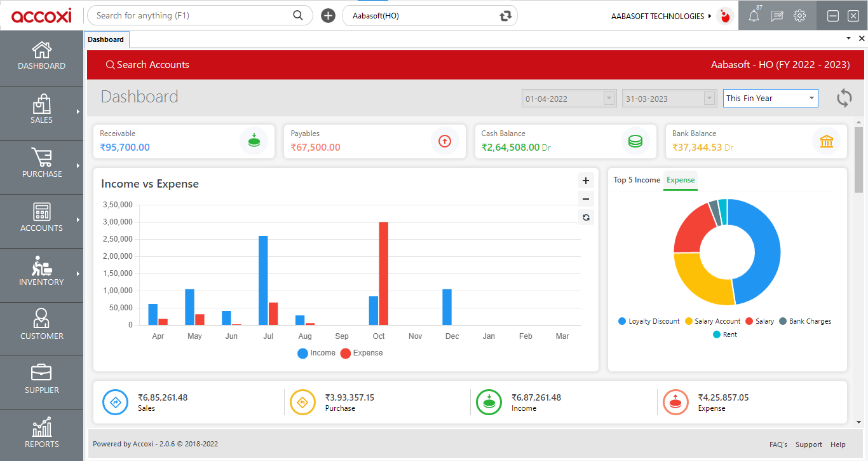Click the blue Loyalty Discount legend swatch
This screenshot has height=461, width=868.
(621, 321)
